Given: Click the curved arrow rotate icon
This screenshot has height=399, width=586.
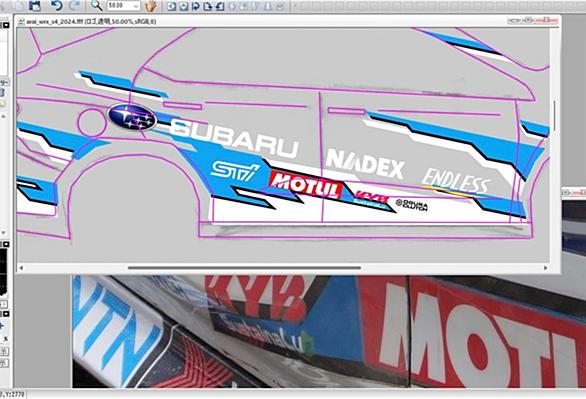Looking at the screenshot, I should (195, 6).
